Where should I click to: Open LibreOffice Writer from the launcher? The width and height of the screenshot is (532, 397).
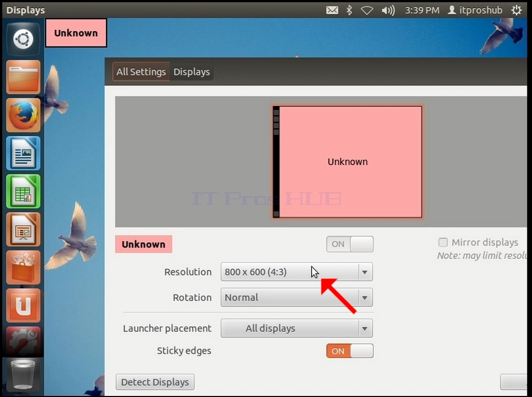click(23, 153)
